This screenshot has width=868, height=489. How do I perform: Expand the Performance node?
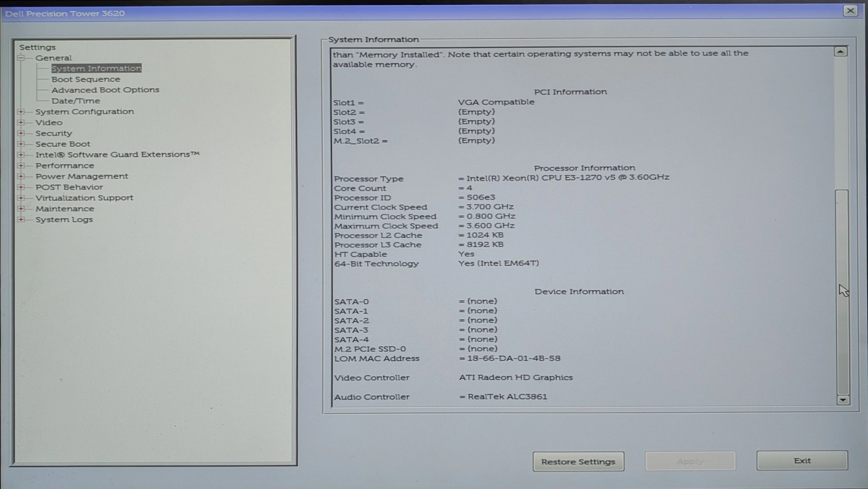[21, 166]
